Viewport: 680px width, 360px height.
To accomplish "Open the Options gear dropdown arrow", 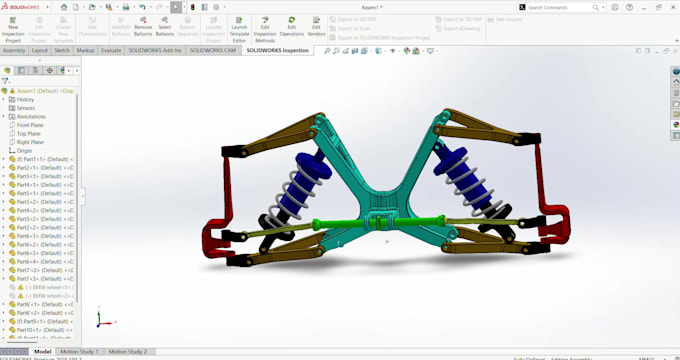I will [x=224, y=7].
